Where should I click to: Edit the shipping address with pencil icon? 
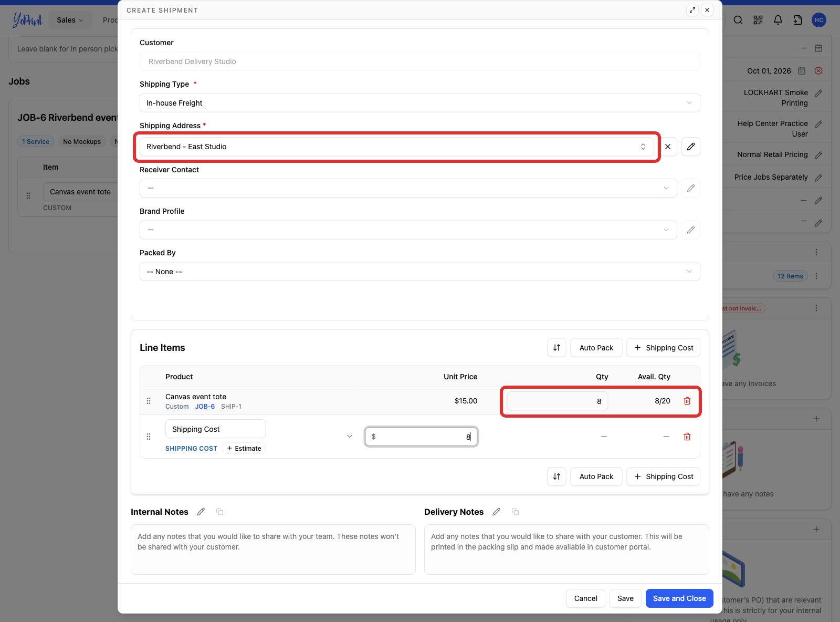pos(691,147)
